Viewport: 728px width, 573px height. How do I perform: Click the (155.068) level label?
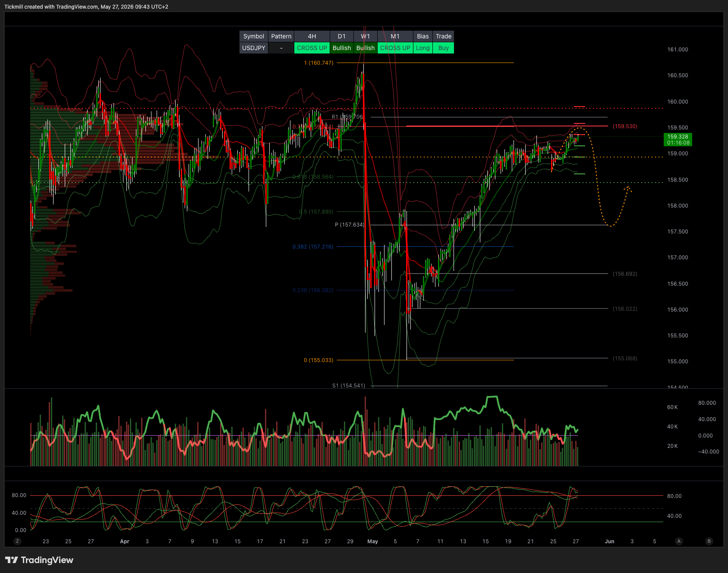click(x=625, y=359)
